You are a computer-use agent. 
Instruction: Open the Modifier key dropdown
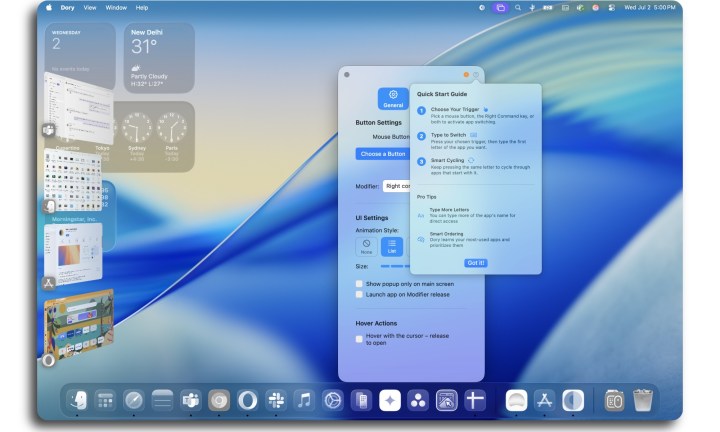point(398,186)
